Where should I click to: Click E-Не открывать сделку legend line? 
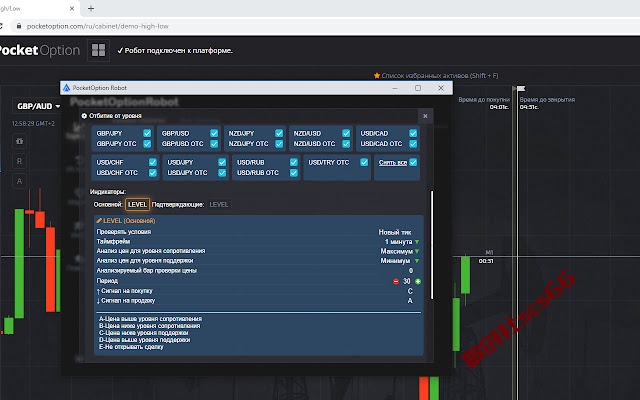click(131, 347)
